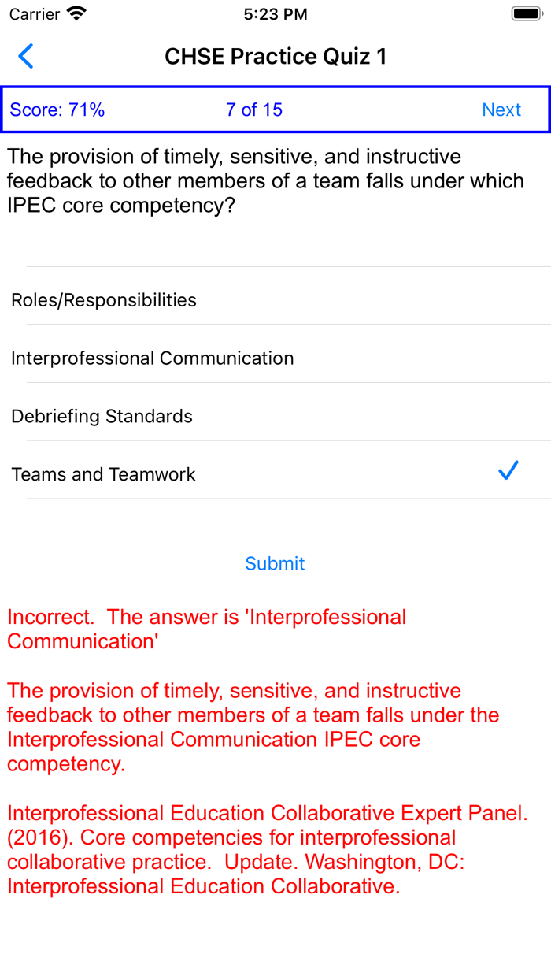Viewport: 551px width, 980px height.
Task: Tap the Carrier label in status bar
Action: point(35,14)
